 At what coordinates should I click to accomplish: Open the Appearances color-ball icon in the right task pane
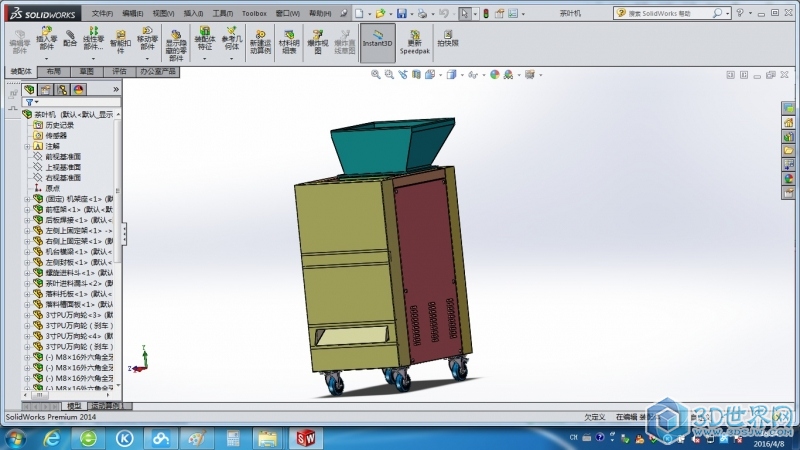788,179
